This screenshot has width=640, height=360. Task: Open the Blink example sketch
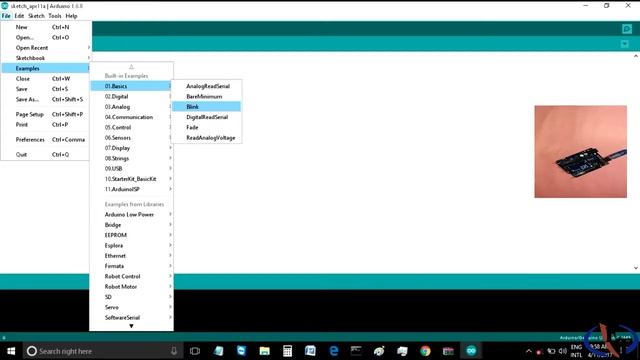pyautogui.click(x=207, y=107)
